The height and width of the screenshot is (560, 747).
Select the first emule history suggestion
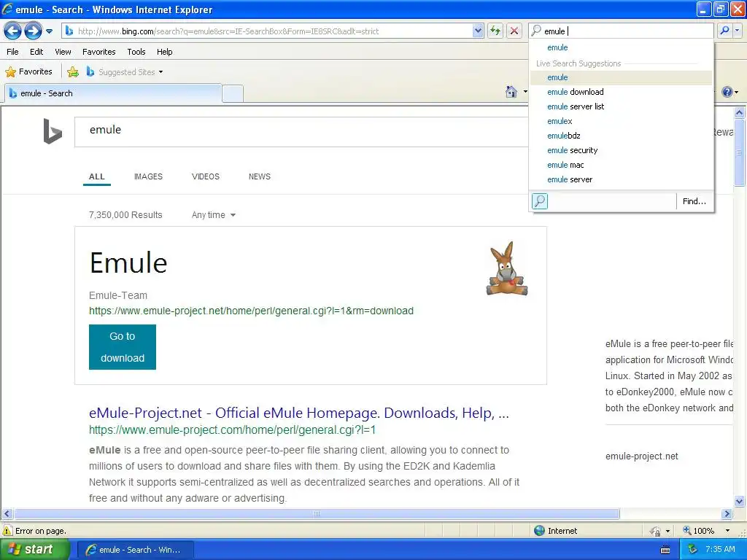click(622, 47)
